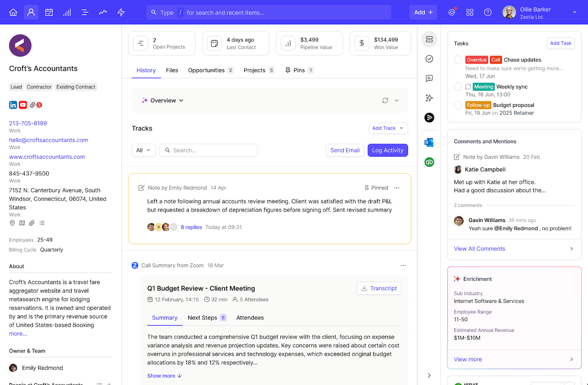Click the Log Activity button
The height and width of the screenshot is (385, 588).
[x=388, y=150]
